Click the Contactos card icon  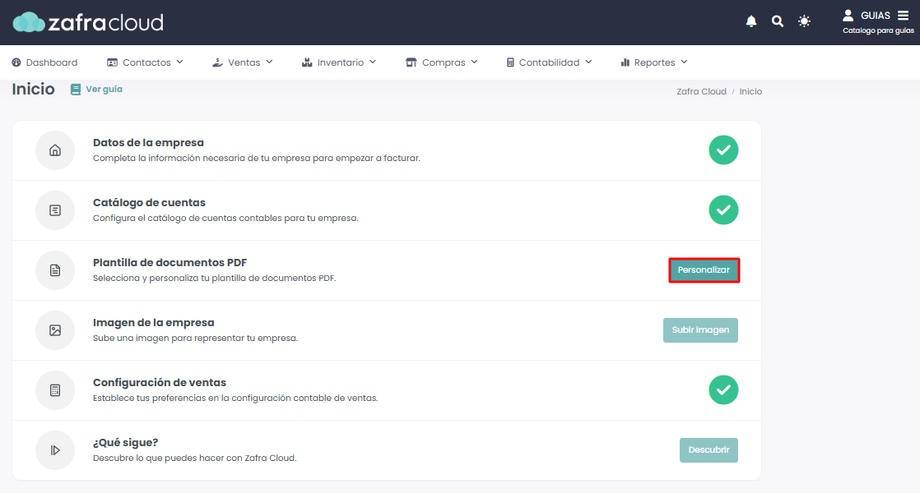(112, 62)
